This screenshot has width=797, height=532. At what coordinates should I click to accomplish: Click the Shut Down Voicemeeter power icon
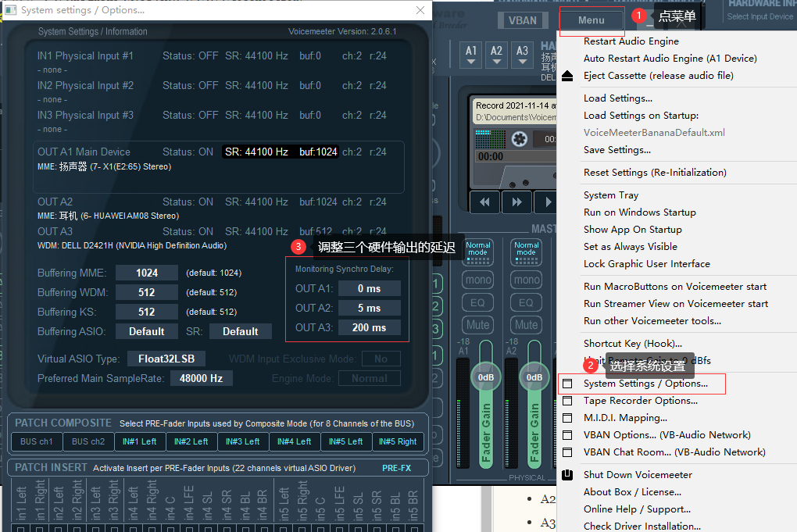coord(568,475)
